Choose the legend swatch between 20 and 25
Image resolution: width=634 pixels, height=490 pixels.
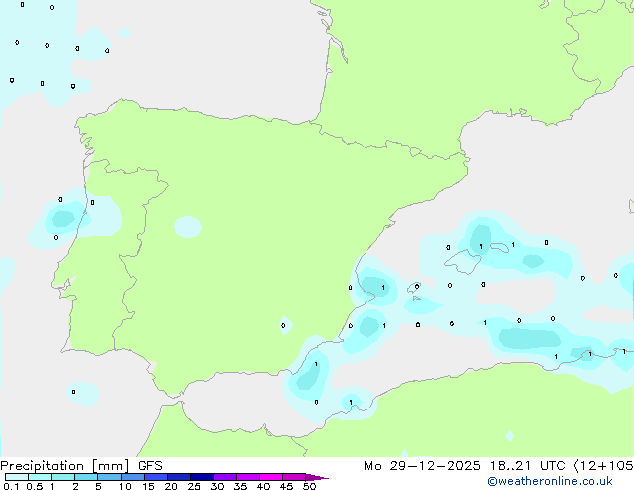pyautogui.click(x=179, y=477)
